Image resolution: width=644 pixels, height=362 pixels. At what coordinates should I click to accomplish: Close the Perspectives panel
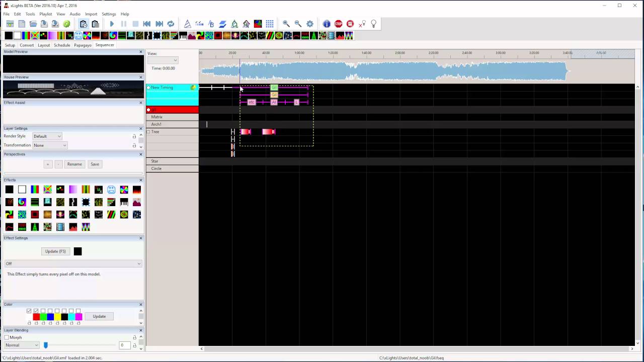pyautogui.click(x=141, y=154)
